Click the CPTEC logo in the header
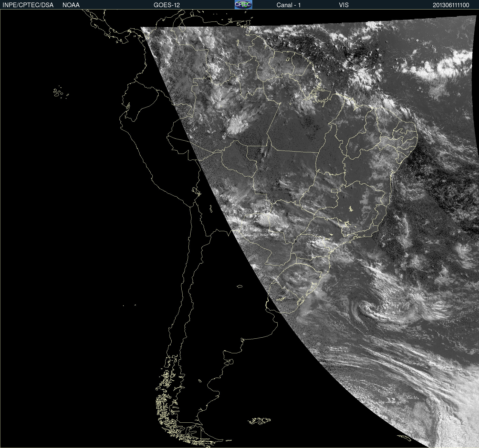The height and width of the screenshot is (448, 479). coord(243,5)
